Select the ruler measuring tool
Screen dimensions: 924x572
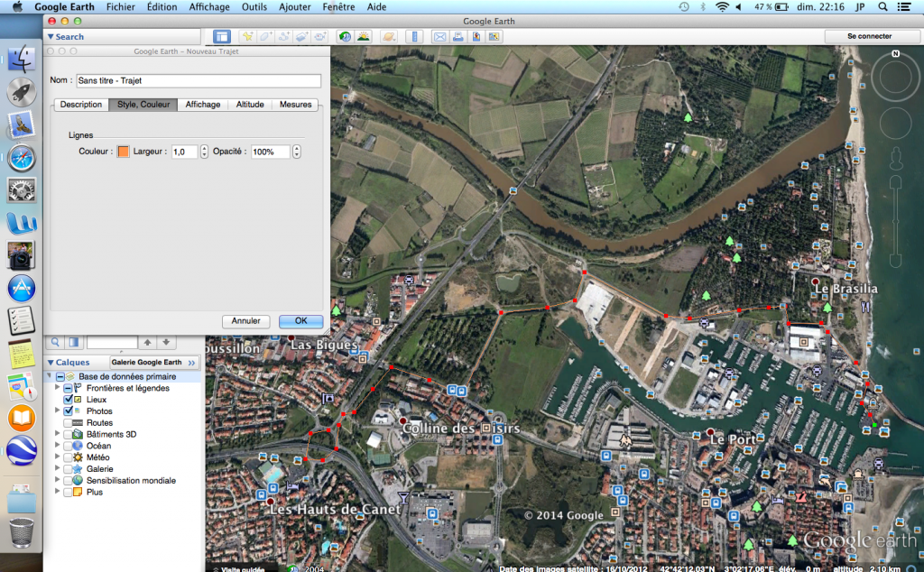(415, 37)
